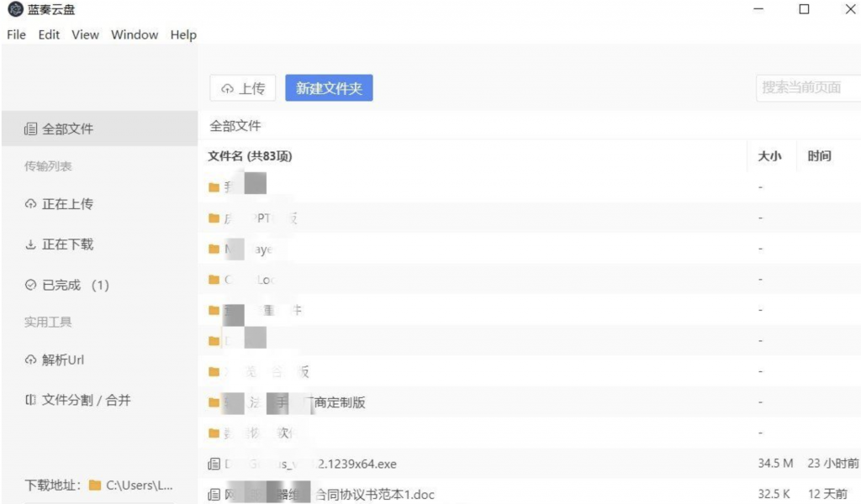Image resolution: width=861 pixels, height=504 pixels.
Task: Open the Edit menu
Action: (x=49, y=34)
